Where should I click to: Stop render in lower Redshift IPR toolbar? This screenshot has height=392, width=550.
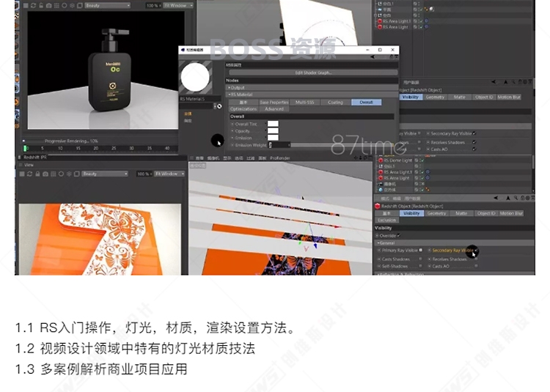pyautogui.click(x=22, y=174)
